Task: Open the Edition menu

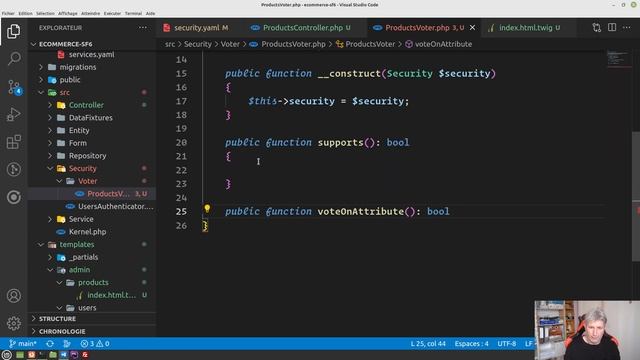Action: pyautogui.click(x=25, y=13)
